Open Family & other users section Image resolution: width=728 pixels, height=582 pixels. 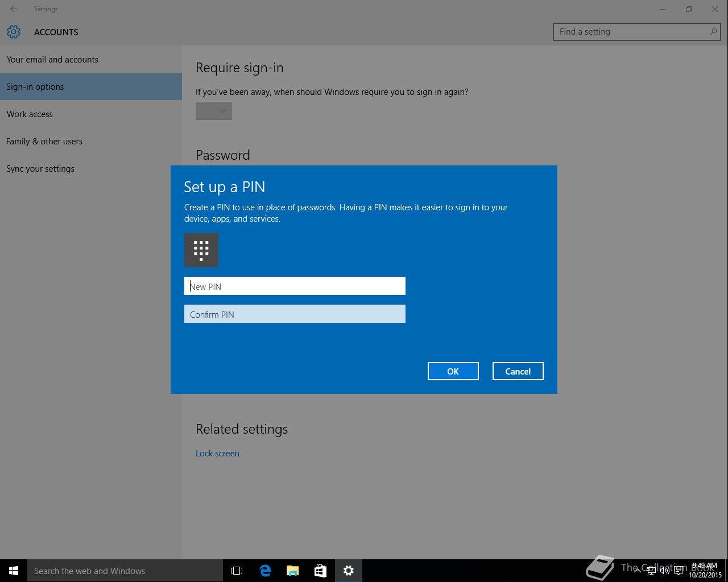tap(44, 142)
